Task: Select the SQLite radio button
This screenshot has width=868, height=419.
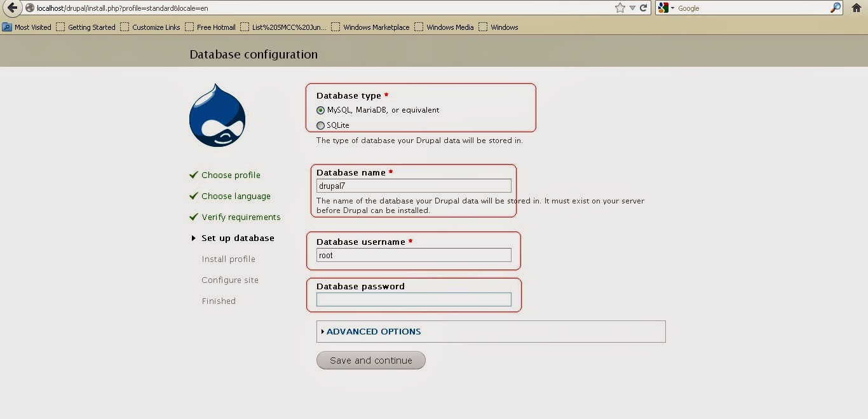Action: (x=320, y=126)
